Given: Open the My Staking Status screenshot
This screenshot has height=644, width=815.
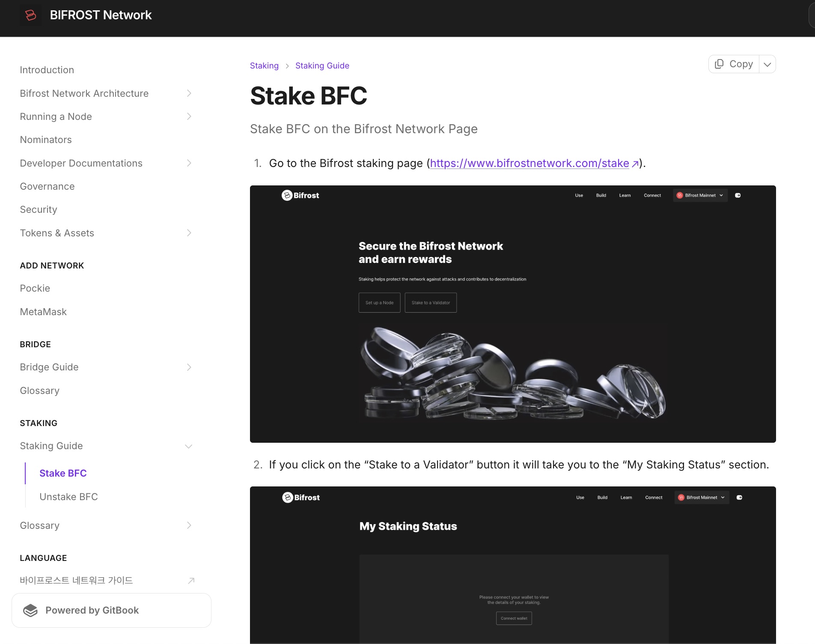Looking at the screenshot, I should pos(513,565).
